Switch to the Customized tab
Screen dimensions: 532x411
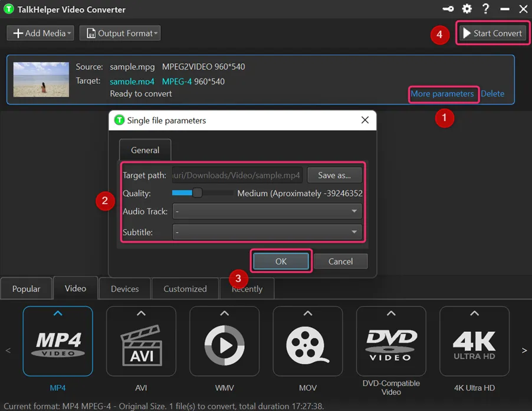pos(185,289)
